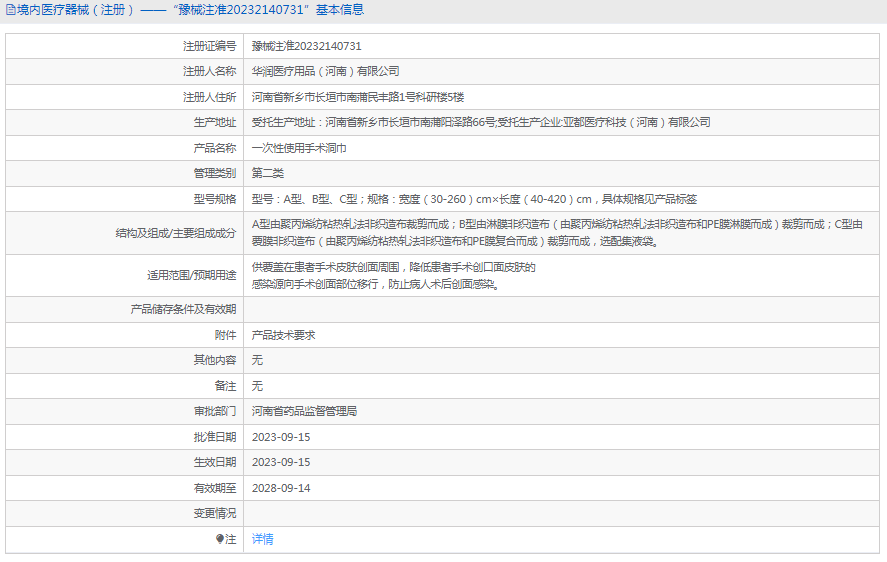Click the 适用范围/预期用途 label cell

pyautogui.click(x=124, y=275)
